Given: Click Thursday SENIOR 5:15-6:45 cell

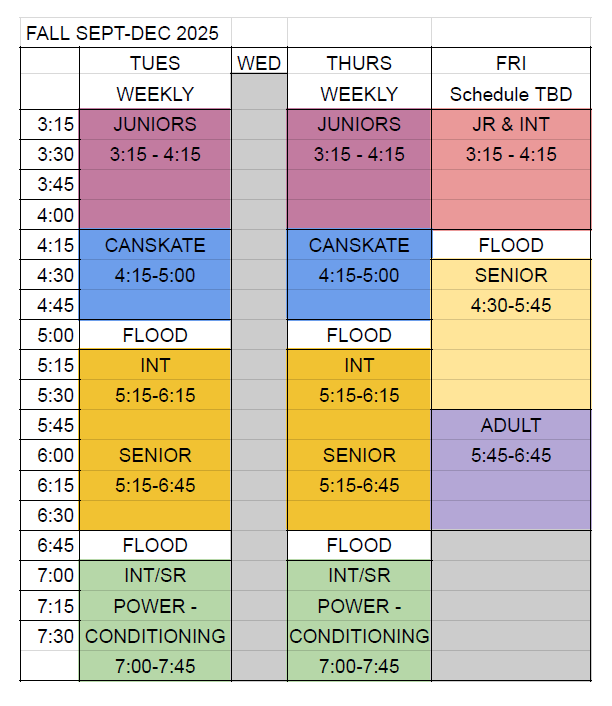Looking at the screenshot, I should pos(359,470).
